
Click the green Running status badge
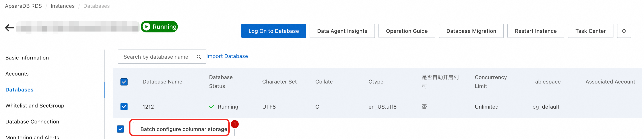(159, 27)
